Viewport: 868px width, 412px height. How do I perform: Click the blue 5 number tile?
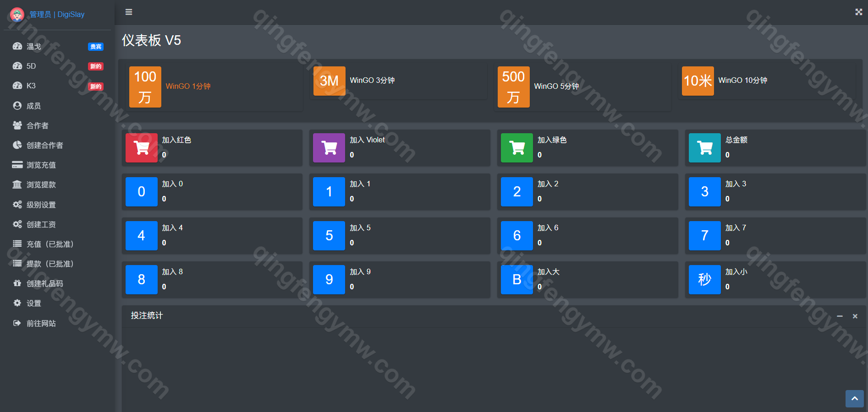point(329,236)
